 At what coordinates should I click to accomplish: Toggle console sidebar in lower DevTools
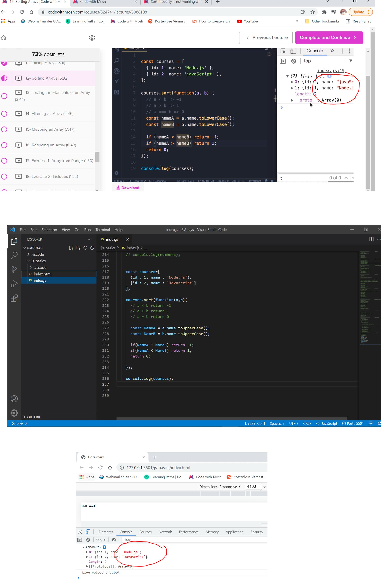click(79, 540)
